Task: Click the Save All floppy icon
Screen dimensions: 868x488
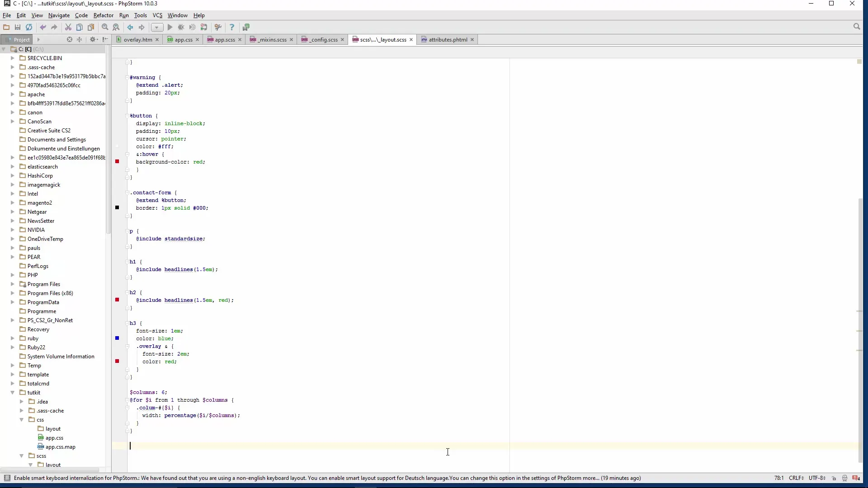Action: click(18, 27)
